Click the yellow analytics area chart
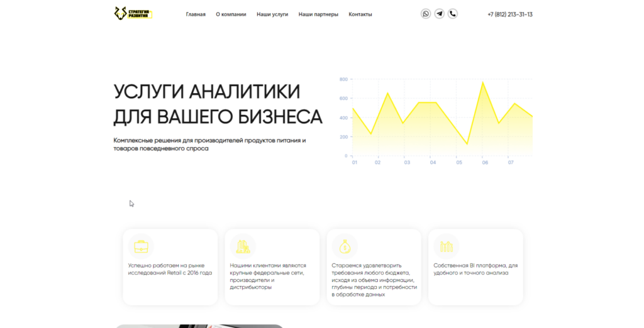The image size is (644, 328). [435, 121]
